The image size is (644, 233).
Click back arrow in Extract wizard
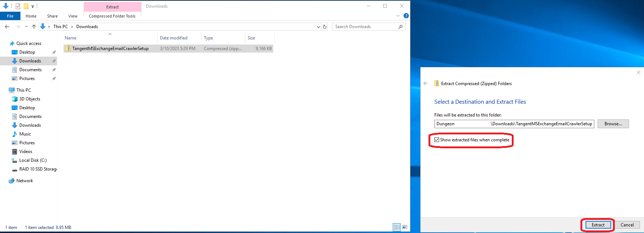click(426, 83)
